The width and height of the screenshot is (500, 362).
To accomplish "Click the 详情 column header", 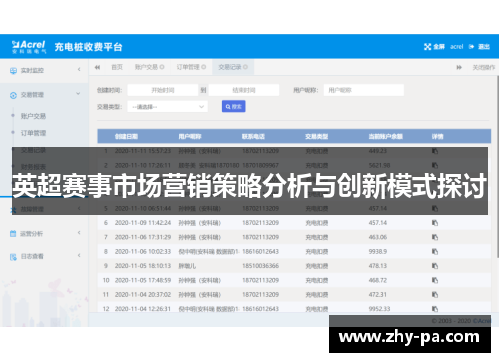I will tap(437, 136).
